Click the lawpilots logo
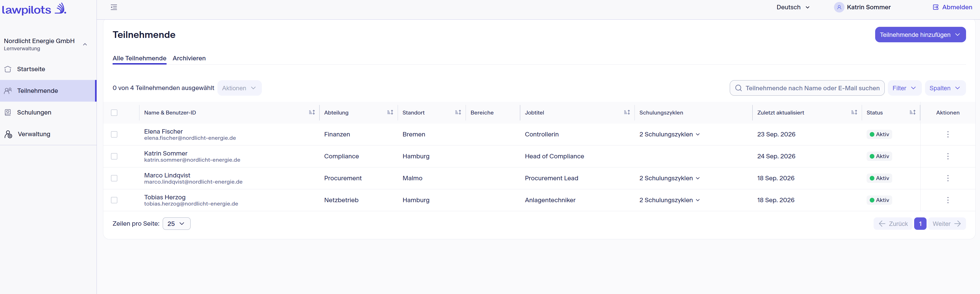Screen dimensions: 980x294 click(x=34, y=9)
